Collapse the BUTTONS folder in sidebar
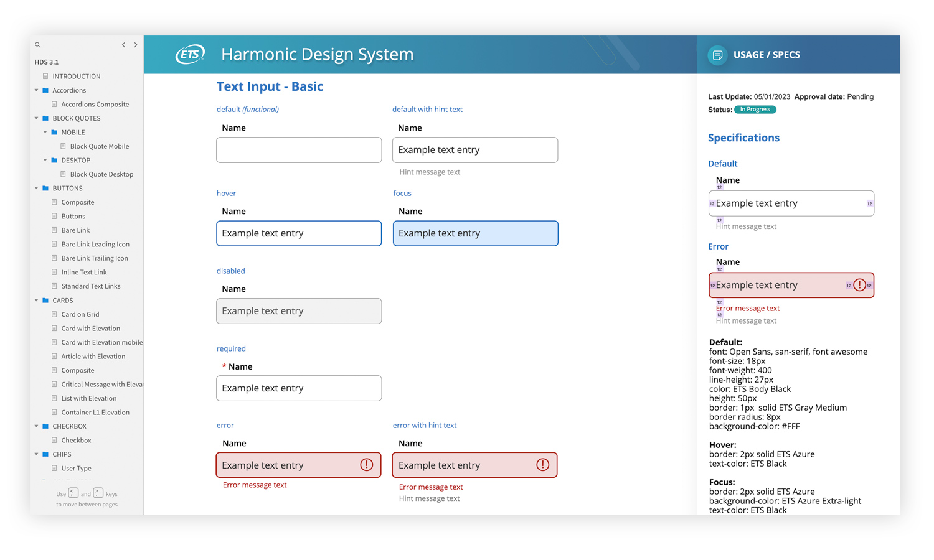 (37, 188)
